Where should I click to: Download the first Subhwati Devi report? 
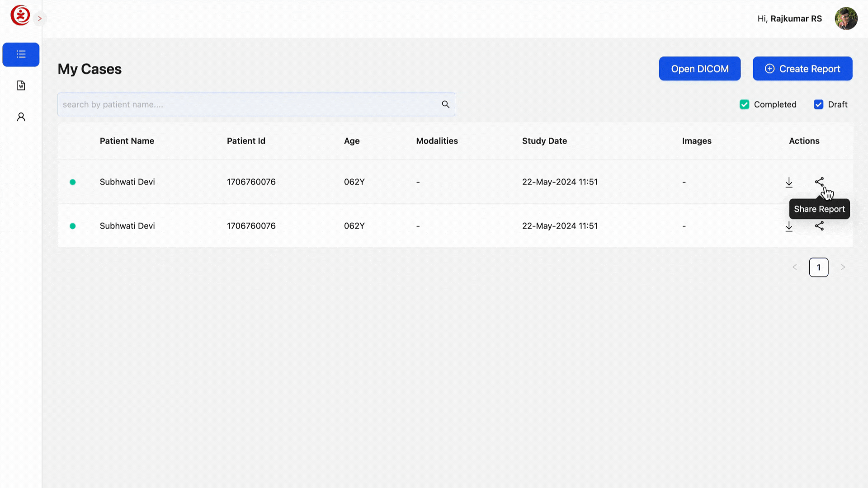point(789,182)
